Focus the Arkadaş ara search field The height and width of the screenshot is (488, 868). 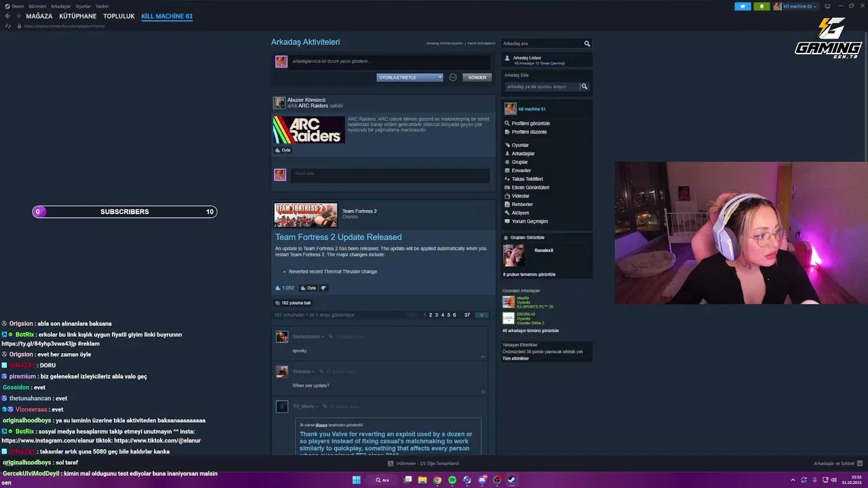(x=542, y=43)
